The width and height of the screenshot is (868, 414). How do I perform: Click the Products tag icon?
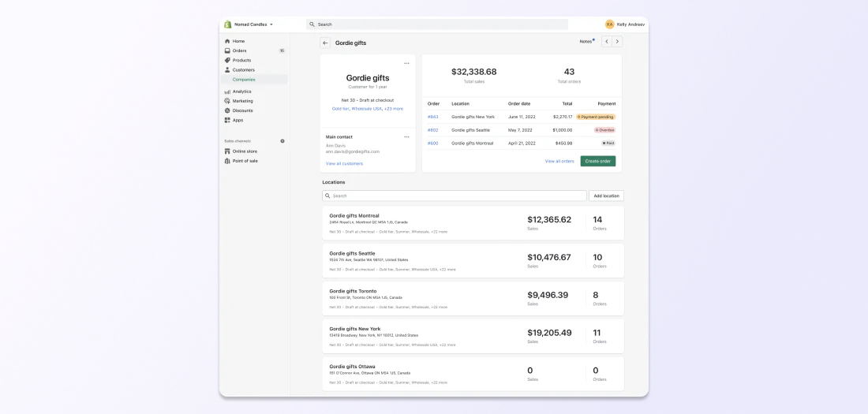click(x=227, y=60)
